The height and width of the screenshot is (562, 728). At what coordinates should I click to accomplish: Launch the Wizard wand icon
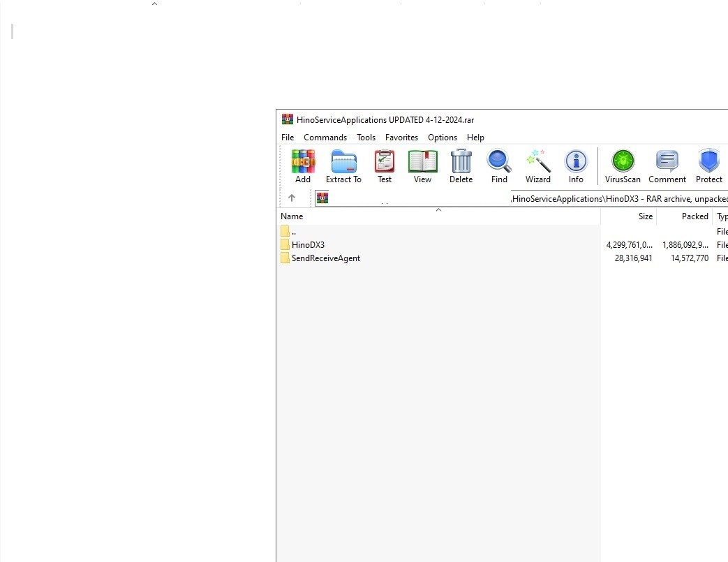point(538,161)
